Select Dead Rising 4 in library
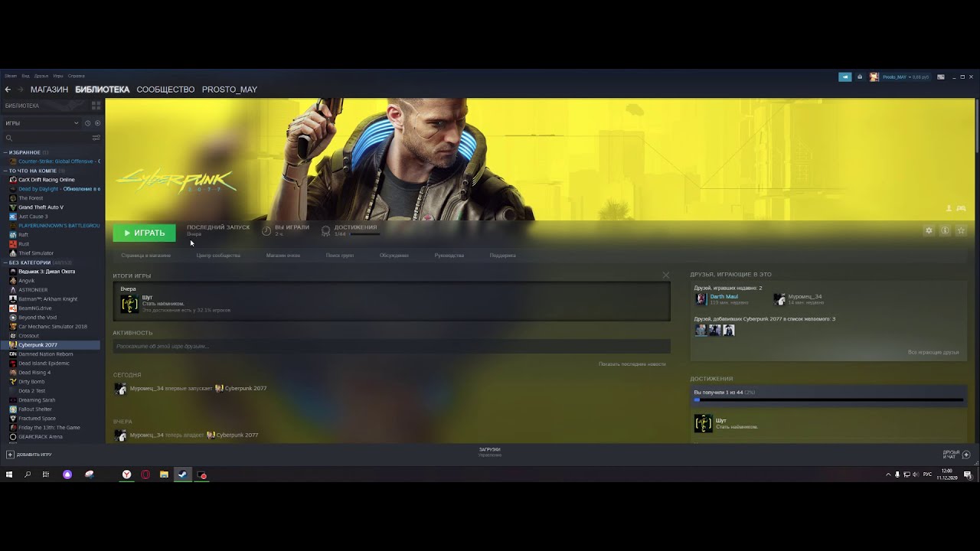 [x=34, y=373]
